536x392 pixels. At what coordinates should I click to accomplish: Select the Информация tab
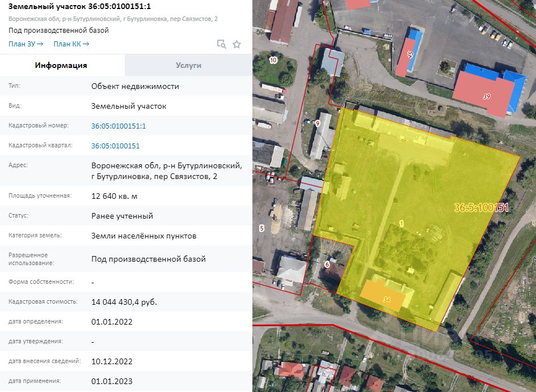click(61, 65)
